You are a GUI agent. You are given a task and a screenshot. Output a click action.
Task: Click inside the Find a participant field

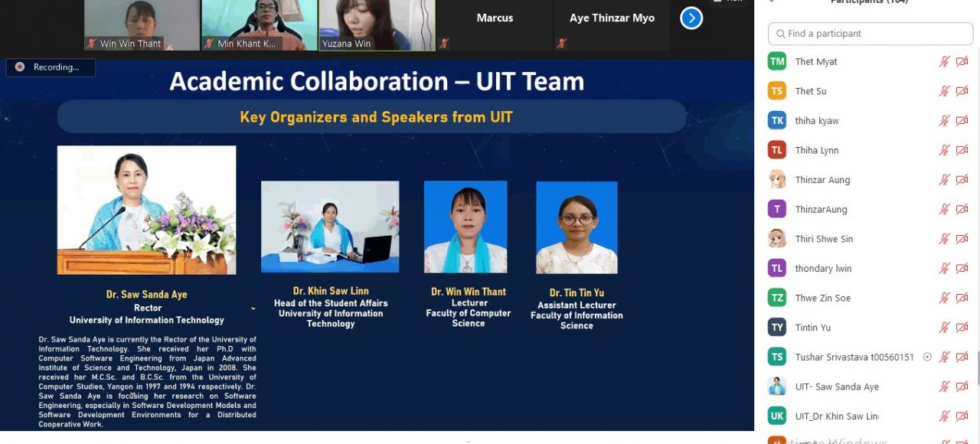[x=873, y=34]
